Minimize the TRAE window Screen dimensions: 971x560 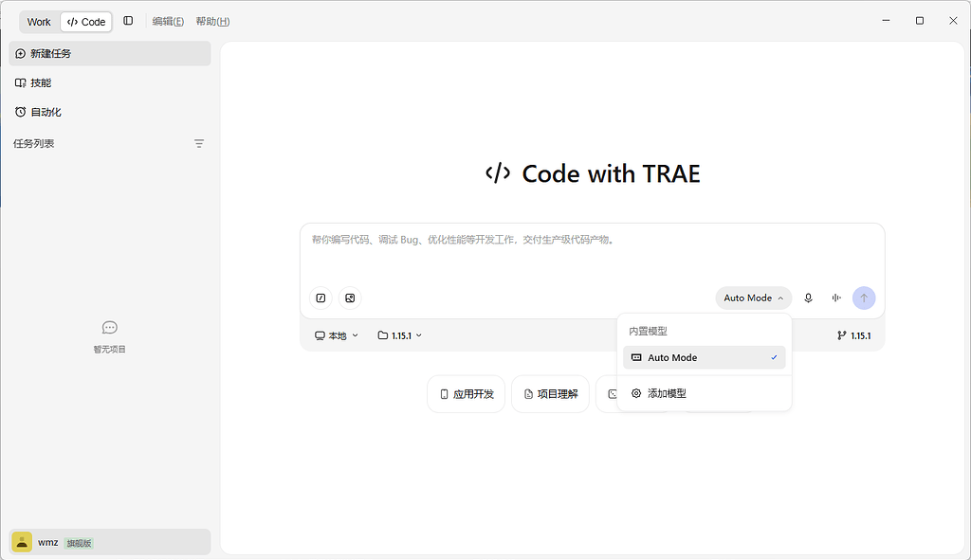point(887,21)
